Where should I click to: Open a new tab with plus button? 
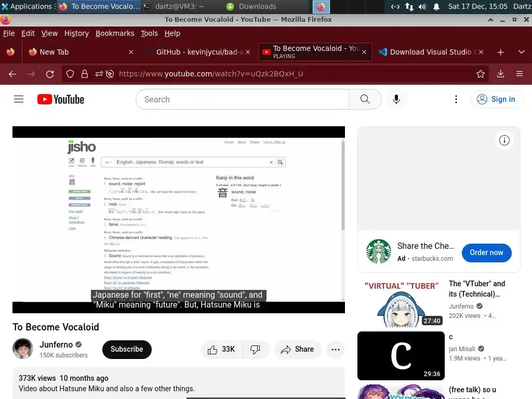500,52
